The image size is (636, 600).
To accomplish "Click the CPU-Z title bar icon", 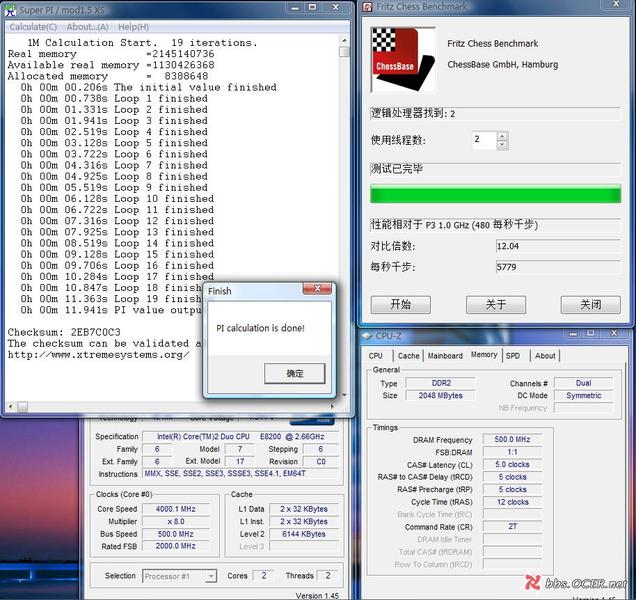I will click(367, 336).
